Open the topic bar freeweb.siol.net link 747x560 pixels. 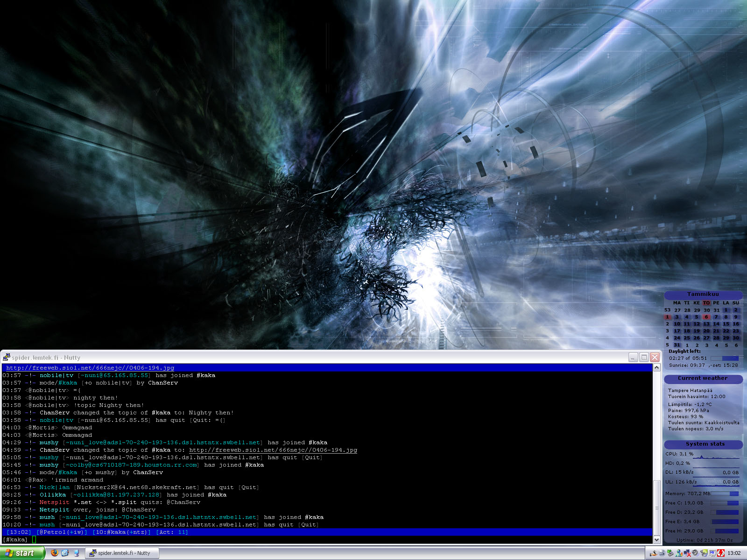tap(90, 368)
